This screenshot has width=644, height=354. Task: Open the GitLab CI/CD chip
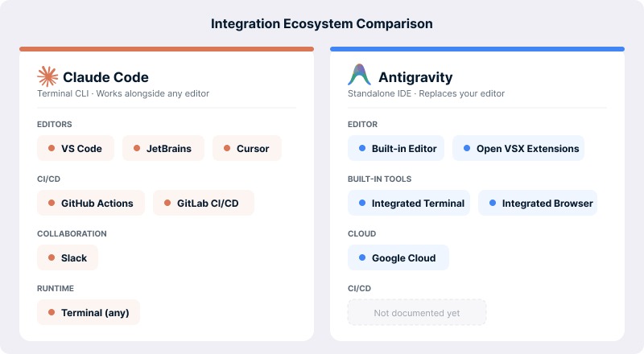pyautogui.click(x=204, y=203)
